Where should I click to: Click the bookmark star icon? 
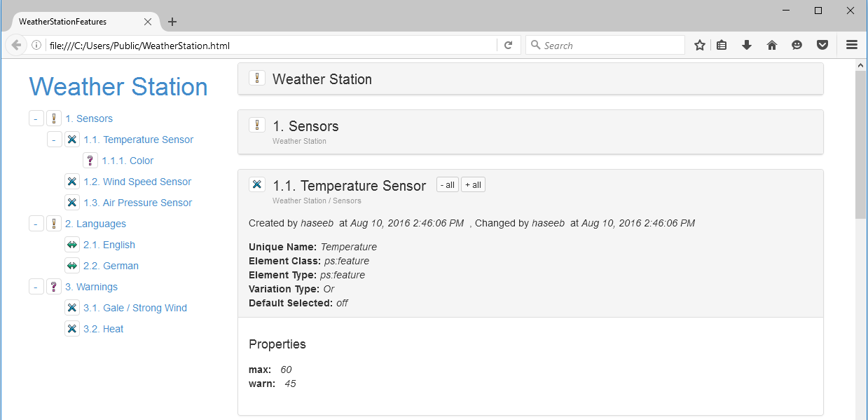(x=699, y=46)
